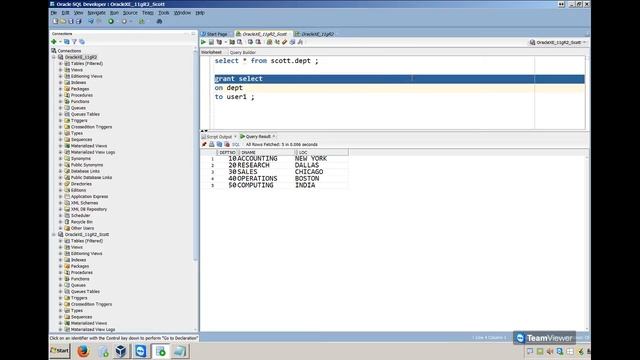Click the 'to user1 ;' line in editor

pyautogui.click(x=234, y=97)
